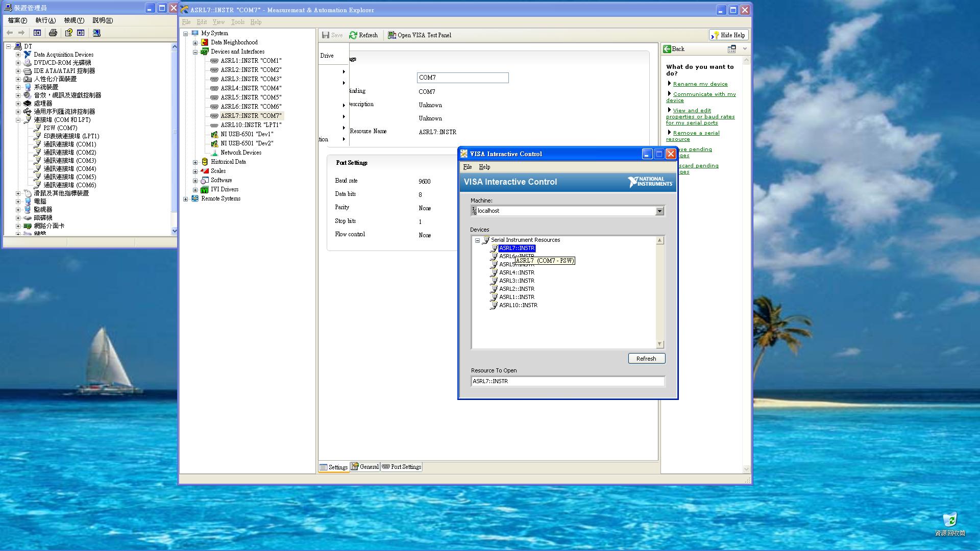Viewport: 980px width, 551px height.
Task: Select ASRL1::INSTR "COM1" serial port icon
Action: tap(214, 61)
